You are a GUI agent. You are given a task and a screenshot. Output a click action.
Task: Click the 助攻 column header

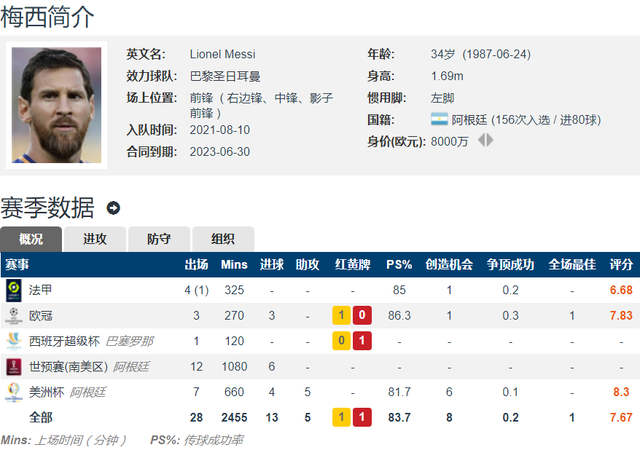[x=307, y=265]
